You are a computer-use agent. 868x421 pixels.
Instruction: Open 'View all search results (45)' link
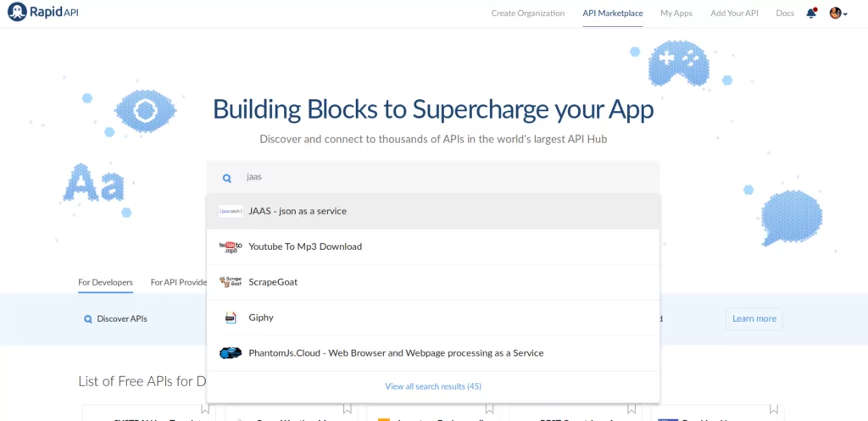(x=433, y=386)
